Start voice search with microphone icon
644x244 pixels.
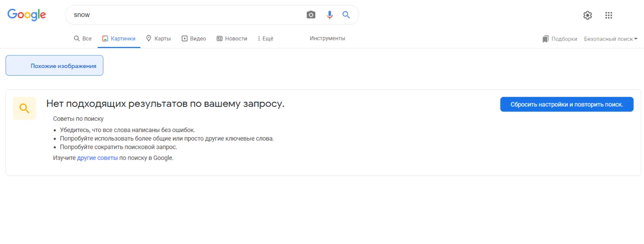(x=329, y=15)
